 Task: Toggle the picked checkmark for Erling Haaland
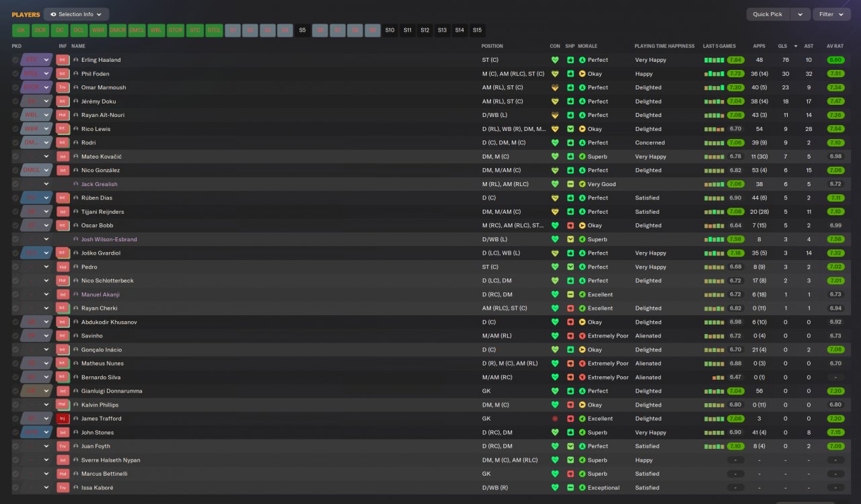point(15,60)
